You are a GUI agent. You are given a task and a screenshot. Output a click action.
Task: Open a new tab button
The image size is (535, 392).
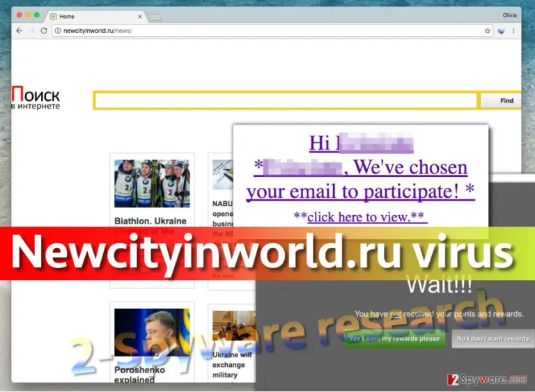155,17
